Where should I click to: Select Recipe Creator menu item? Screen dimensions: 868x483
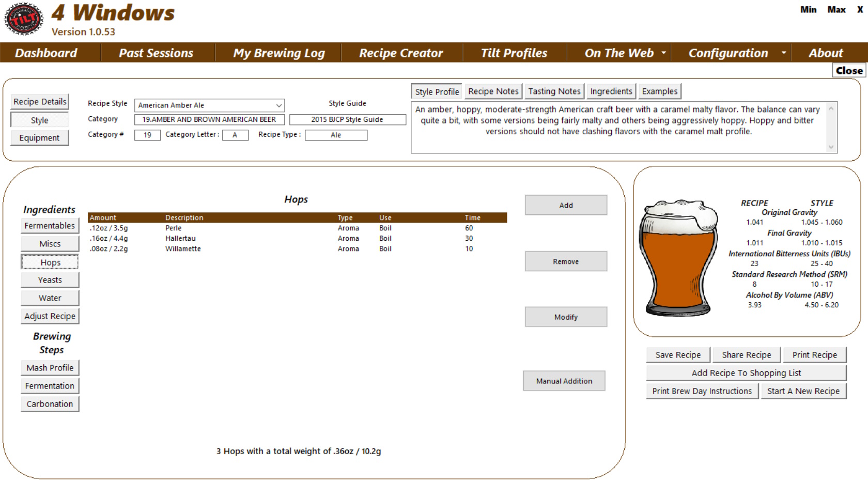coord(401,53)
